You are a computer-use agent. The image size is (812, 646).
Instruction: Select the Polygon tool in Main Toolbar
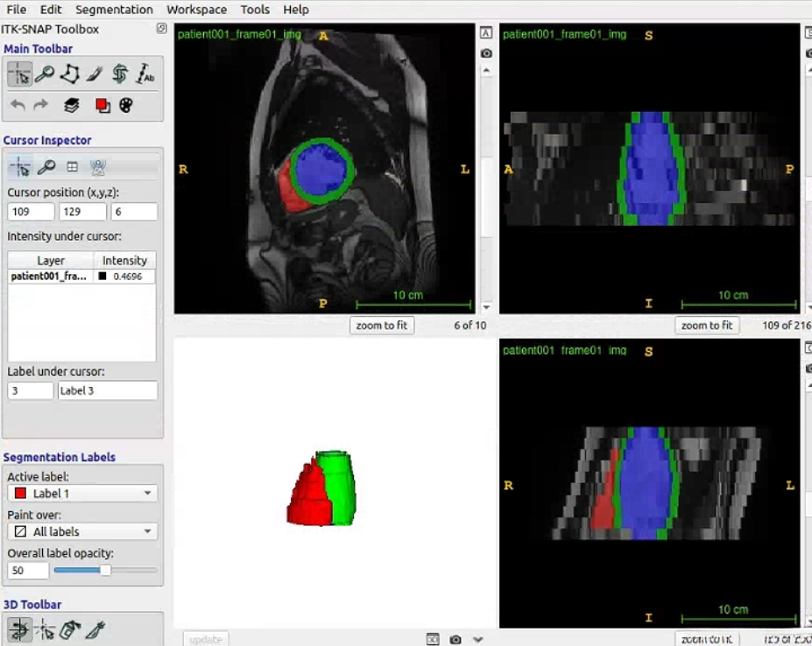pos(69,74)
